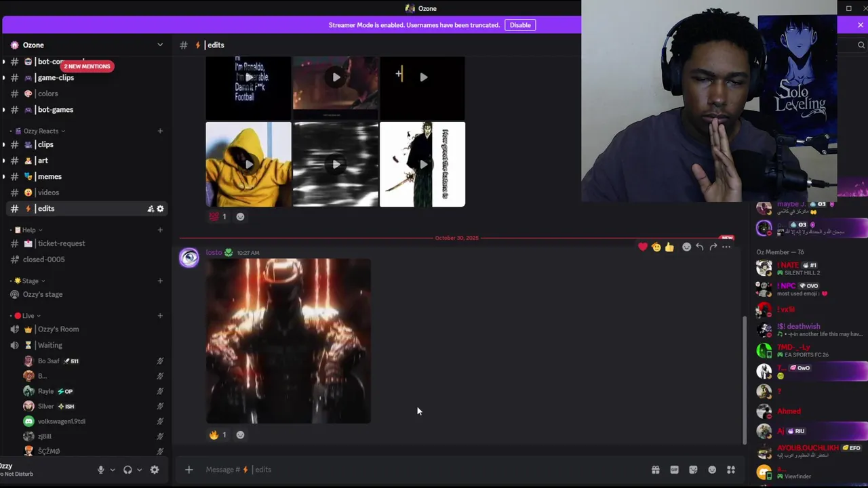Open member !$! deathwish in list
The height and width of the screenshot is (488, 868).
811,330
